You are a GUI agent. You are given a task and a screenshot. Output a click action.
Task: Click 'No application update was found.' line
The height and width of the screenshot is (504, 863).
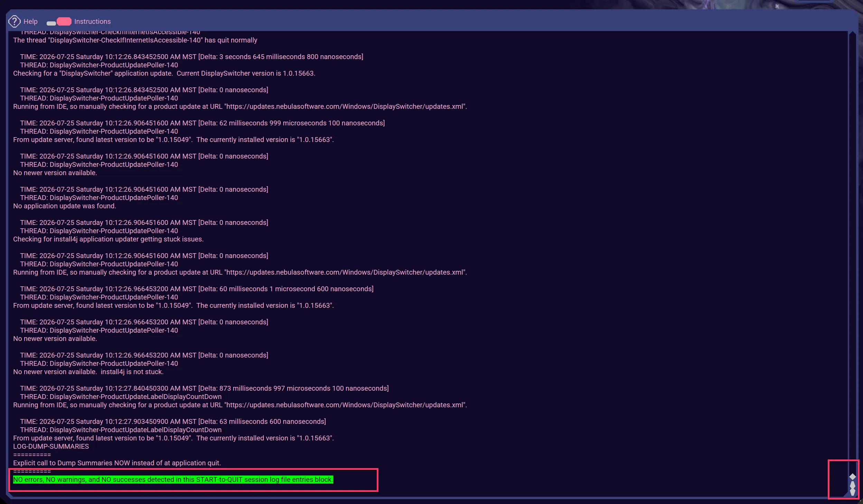pos(65,206)
